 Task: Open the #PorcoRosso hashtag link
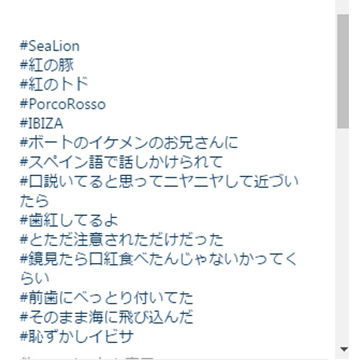(63, 104)
